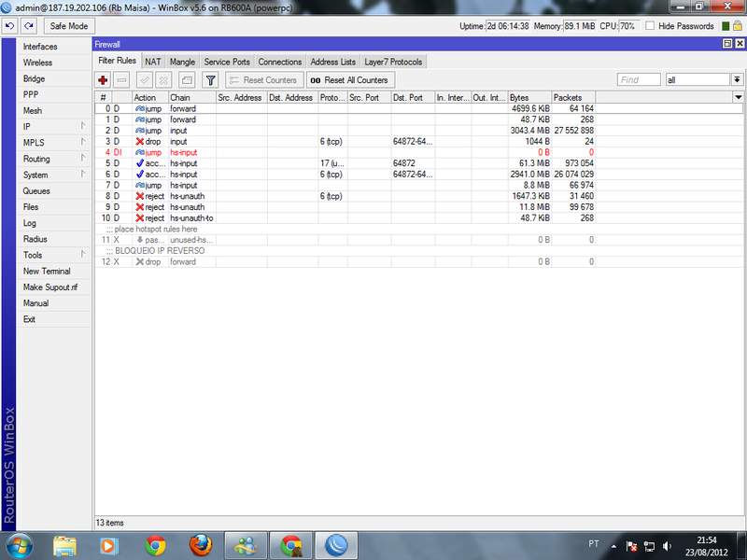Open Windows Start orb
Viewport: 747px width, 560px height.
click(x=20, y=546)
